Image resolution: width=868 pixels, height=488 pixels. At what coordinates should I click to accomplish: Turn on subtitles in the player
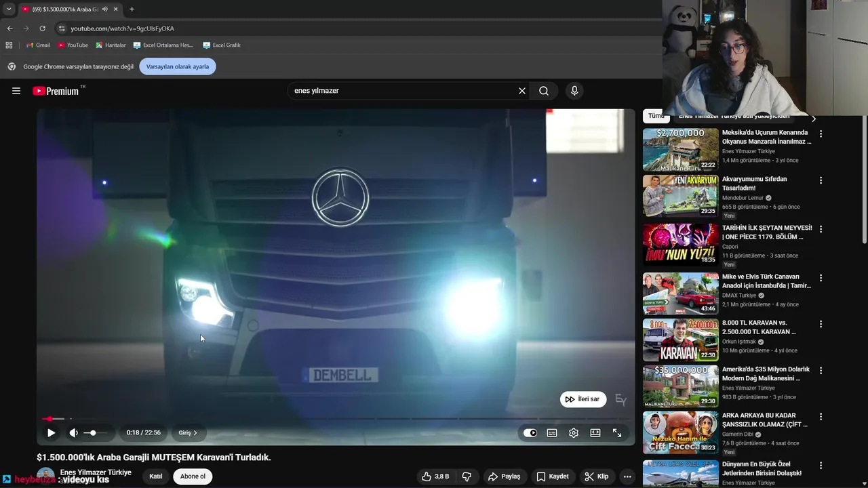click(x=552, y=432)
